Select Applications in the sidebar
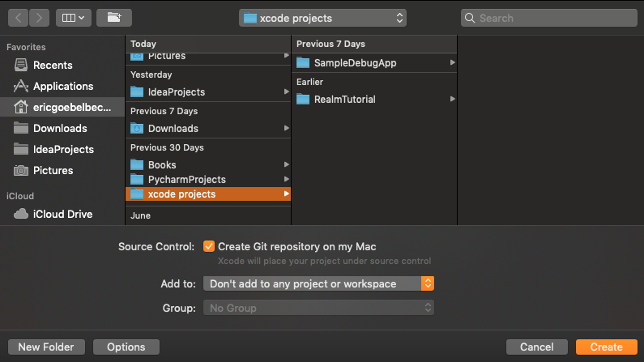The image size is (644, 362). click(x=63, y=86)
